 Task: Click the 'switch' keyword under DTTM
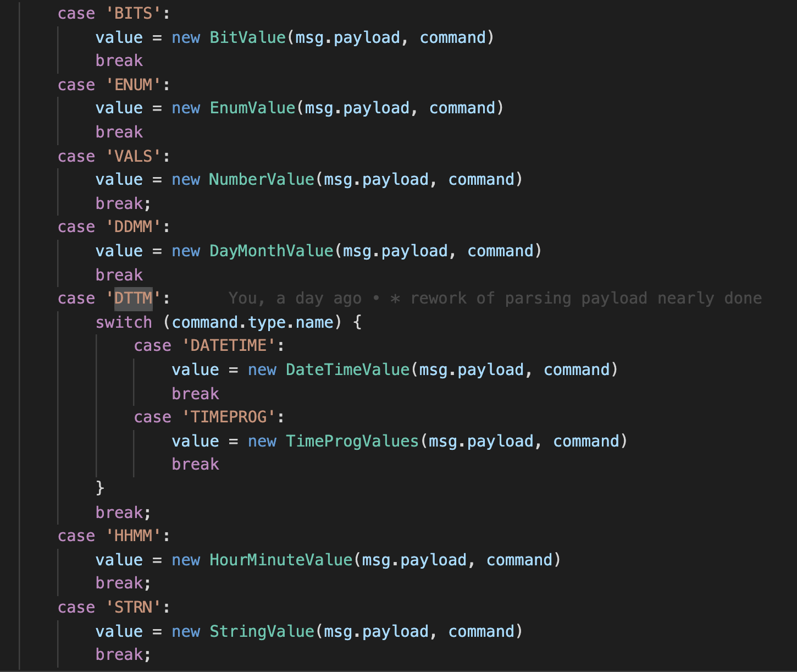(x=123, y=322)
